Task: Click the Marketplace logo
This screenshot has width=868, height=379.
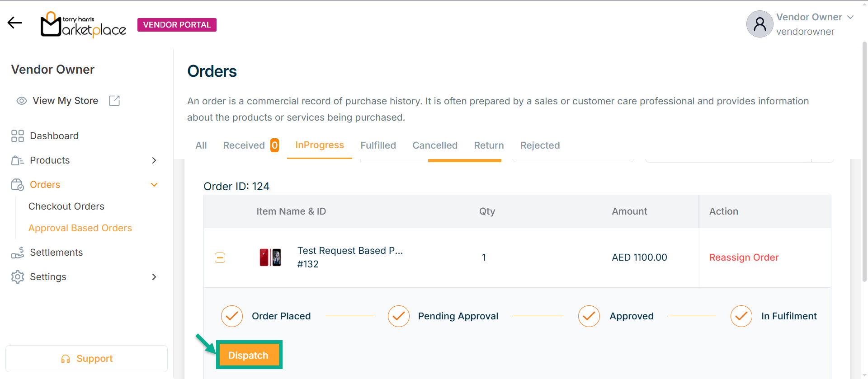Action: tap(83, 25)
